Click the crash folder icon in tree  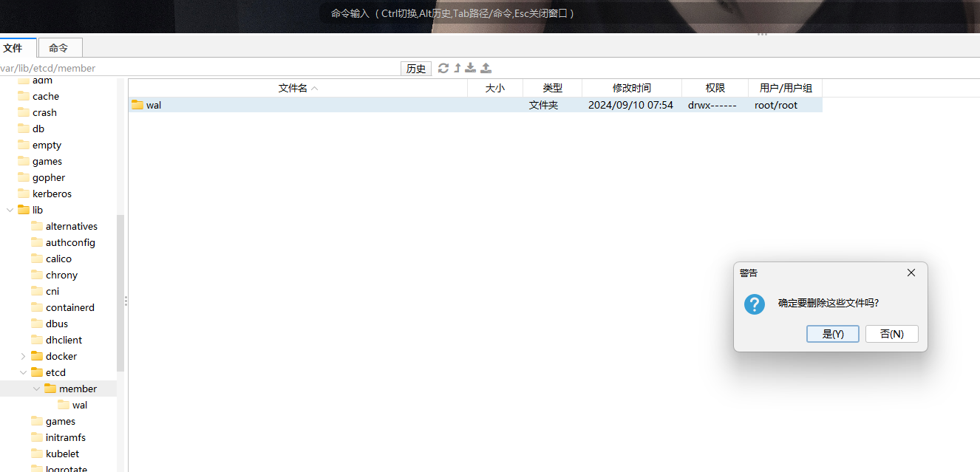(x=24, y=112)
